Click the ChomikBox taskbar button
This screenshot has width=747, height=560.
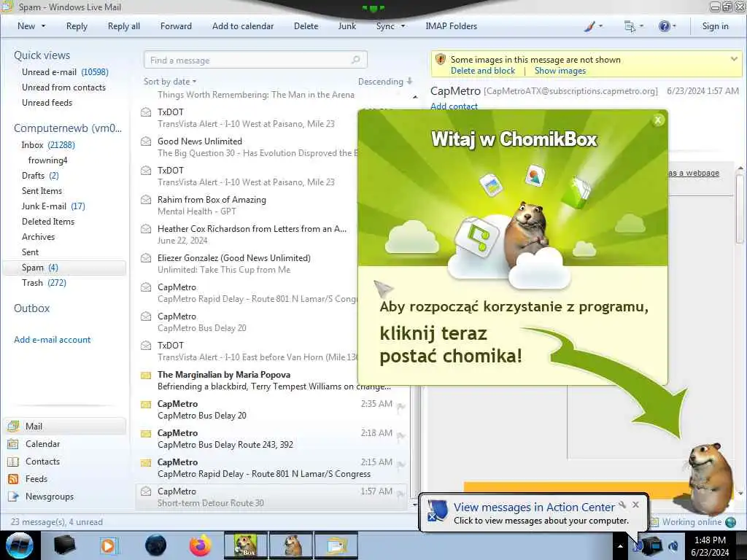pos(246,545)
